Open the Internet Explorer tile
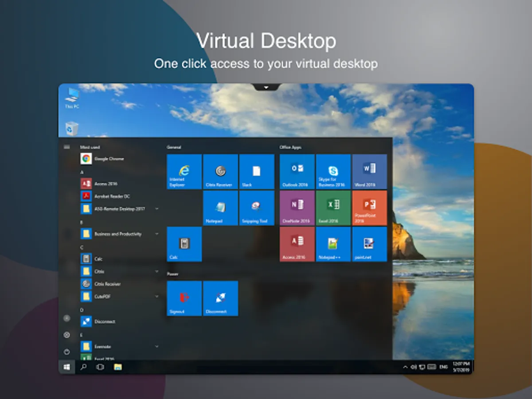The height and width of the screenshot is (399, 532). pyautogui.click(x=184, y=172)
